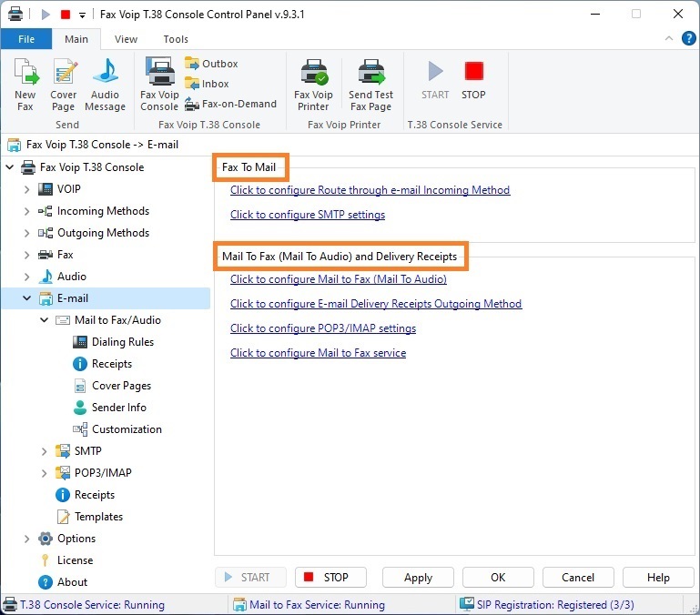Click the Cancel button
Viewport: 700px width, 615px height.
(578, 578)
